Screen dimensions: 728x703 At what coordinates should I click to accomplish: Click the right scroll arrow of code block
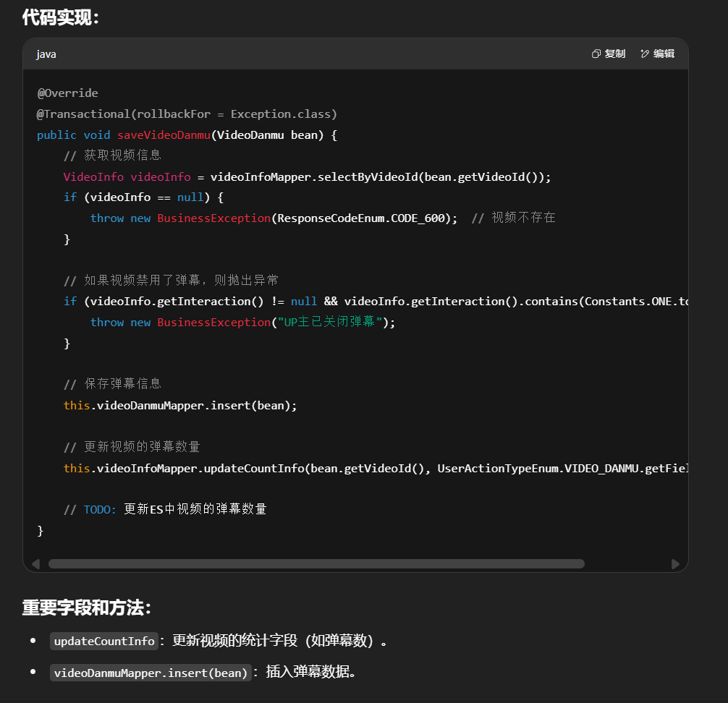pyautogui.click(x=675, y=563)
